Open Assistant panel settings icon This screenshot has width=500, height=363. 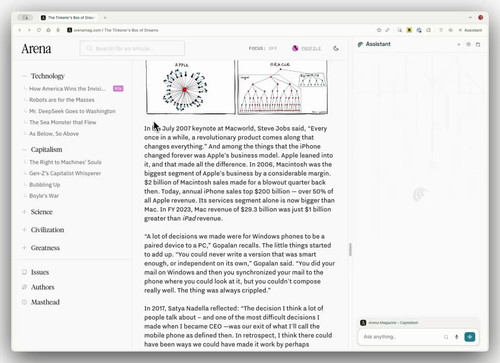[468, 44]
